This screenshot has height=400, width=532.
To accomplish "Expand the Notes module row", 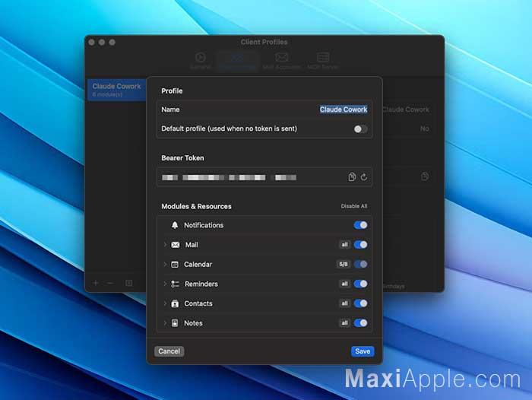I will [165, 323].
